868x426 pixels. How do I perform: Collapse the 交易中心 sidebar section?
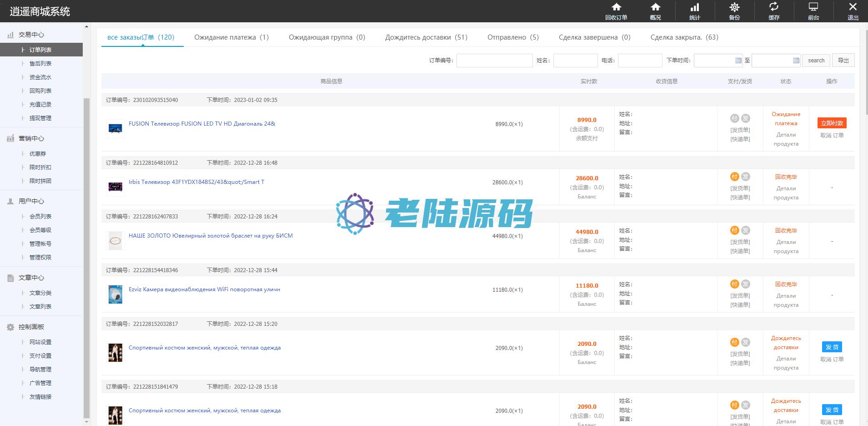[x=31, y=35]
